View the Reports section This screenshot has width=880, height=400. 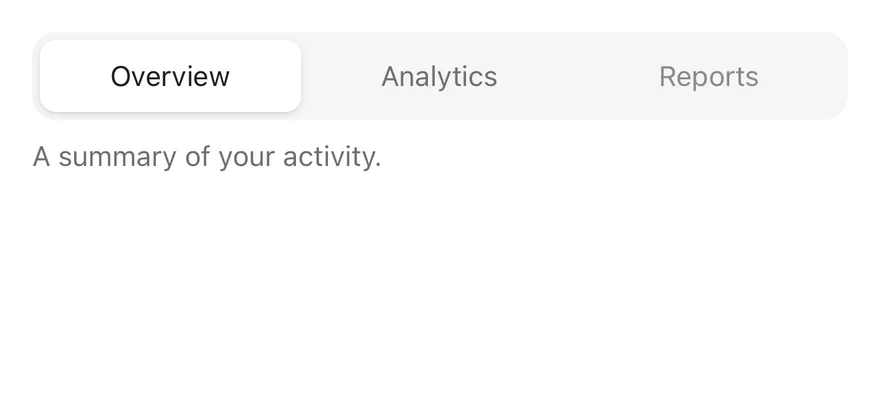pos(708,76)
